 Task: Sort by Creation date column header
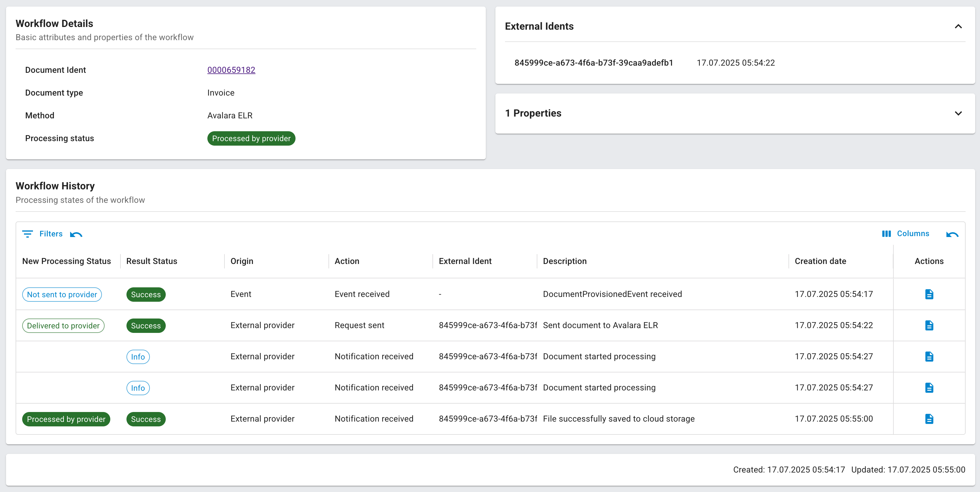point(821,261)
